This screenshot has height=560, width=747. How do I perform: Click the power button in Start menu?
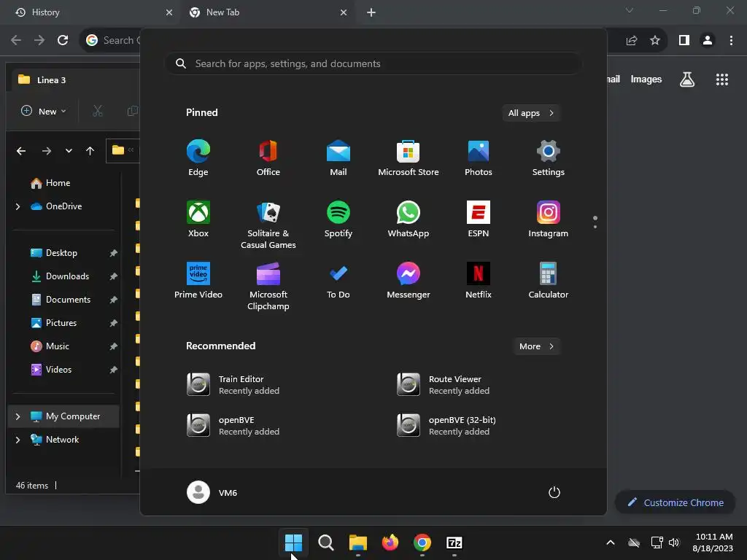pyautogui.click(x=554, y=492)
